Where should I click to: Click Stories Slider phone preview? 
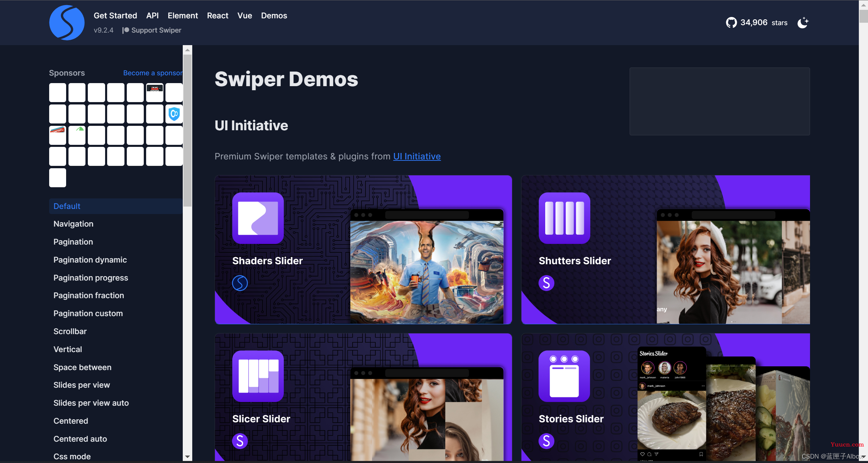pos(672,404)
